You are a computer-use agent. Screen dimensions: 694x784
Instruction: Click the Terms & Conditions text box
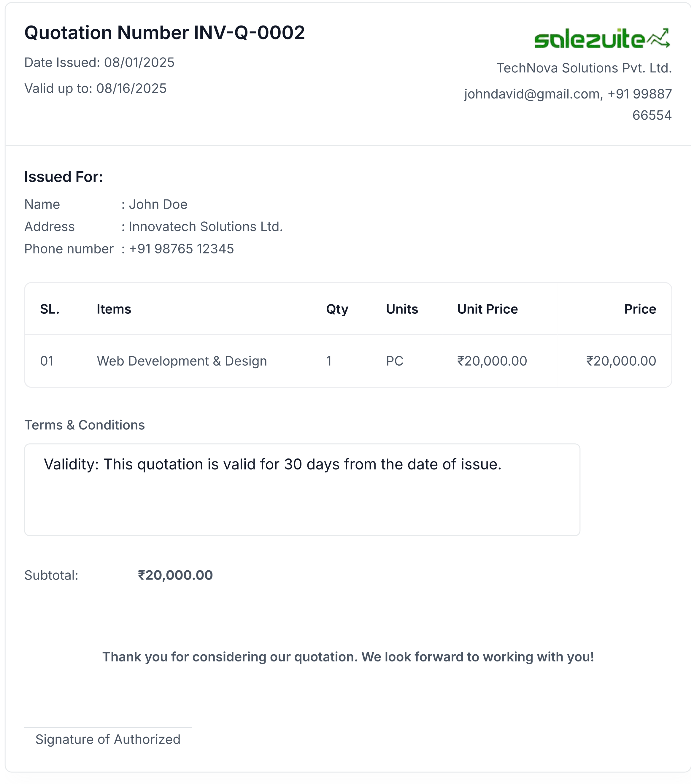(x=302, y=489)
